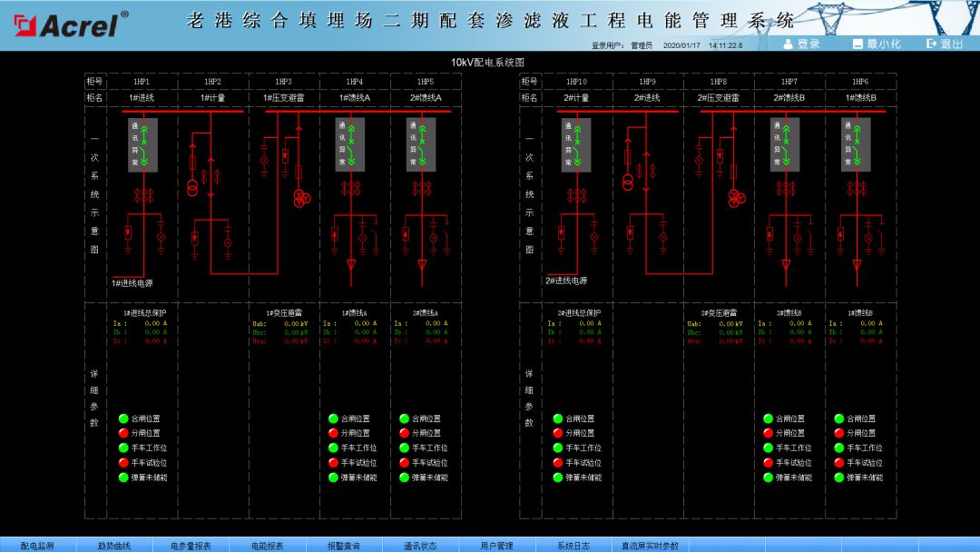Image resolution: width=980 pixels, height=552 pixels.
Task: Open 用户管理 tab
Action: [497, 545]
